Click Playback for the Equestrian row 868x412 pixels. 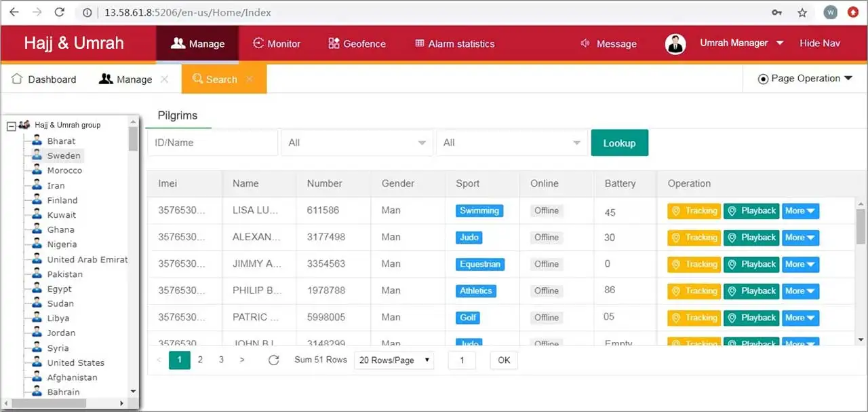pos(751,264)
